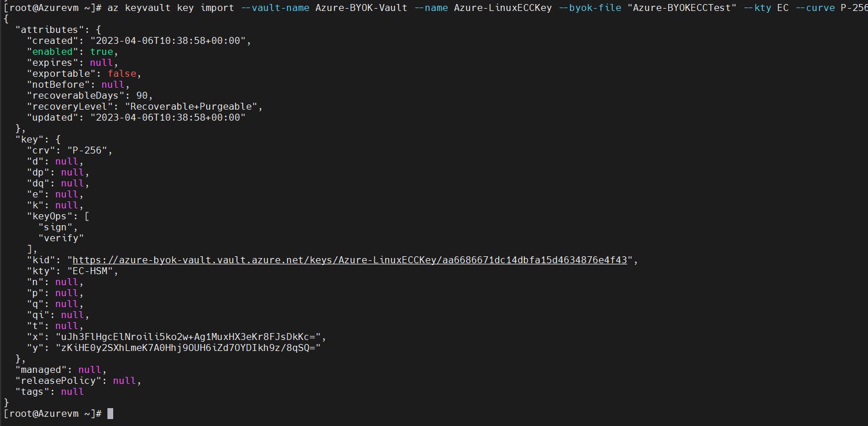Select the "P-256" crv value
The height and width of the screenshot is (426, 868).
pos(87,150)
